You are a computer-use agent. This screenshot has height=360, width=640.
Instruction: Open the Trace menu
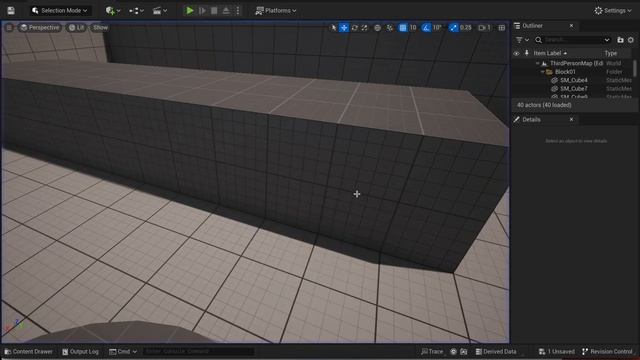[x=432, y=351]
